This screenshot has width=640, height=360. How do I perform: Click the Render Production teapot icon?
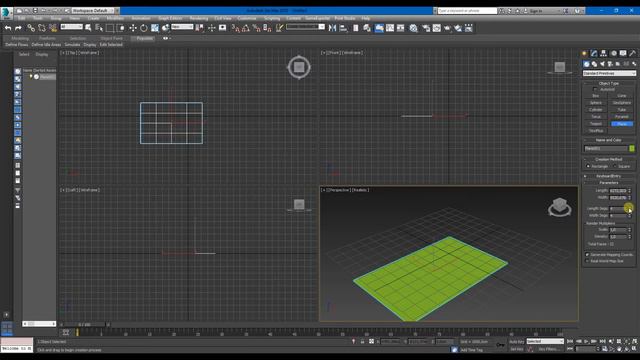(447, 28)
